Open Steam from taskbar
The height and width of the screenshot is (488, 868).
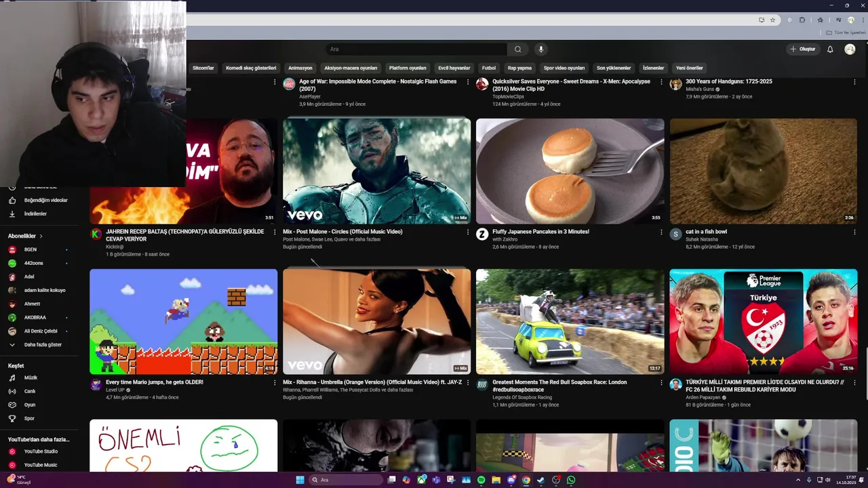pyautogui.click(x=540, y=480)
